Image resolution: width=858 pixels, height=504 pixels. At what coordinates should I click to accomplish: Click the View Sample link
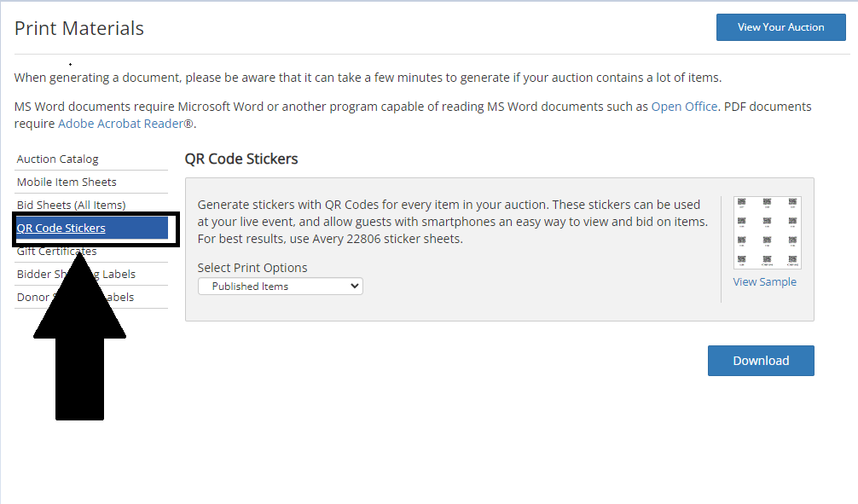(x=764, y=281)
